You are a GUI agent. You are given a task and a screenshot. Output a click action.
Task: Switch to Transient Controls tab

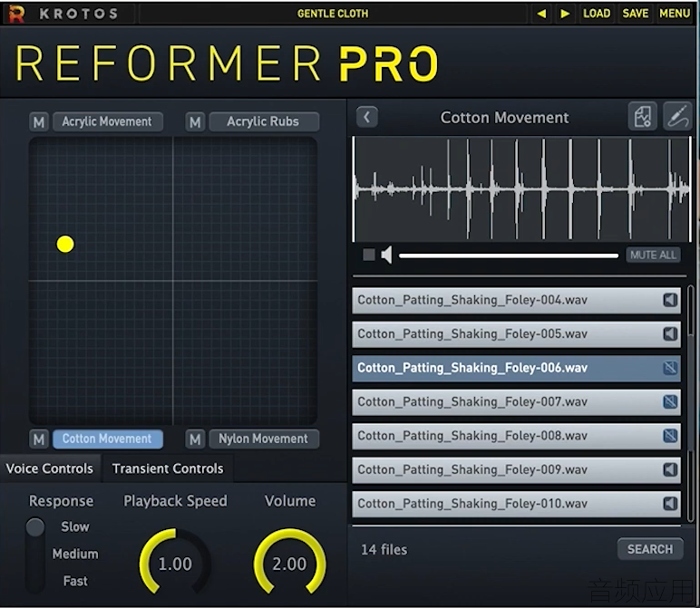[168, 468]
